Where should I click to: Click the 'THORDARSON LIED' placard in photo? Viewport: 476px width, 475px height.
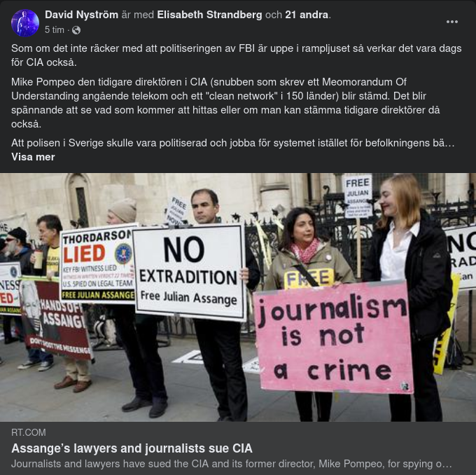97,264
